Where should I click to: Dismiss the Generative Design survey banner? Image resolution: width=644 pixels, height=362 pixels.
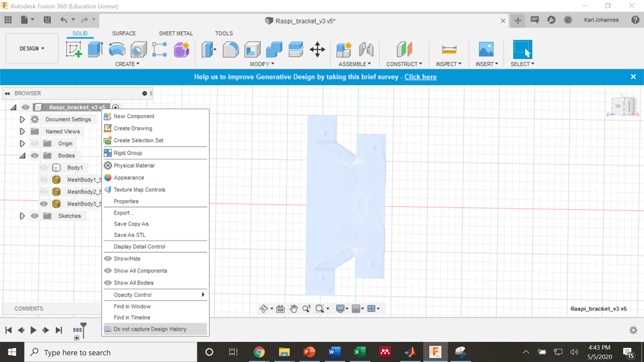click(x=633, y=77)
